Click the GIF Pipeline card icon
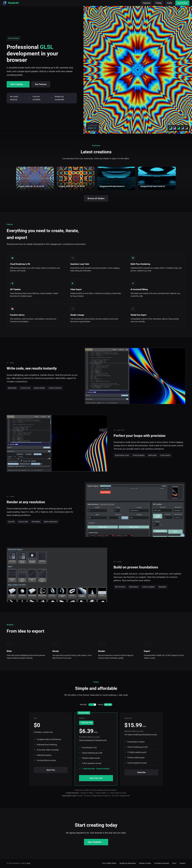Image resolution: width=192 pixels, height=868 pixels. click(12, 283)
